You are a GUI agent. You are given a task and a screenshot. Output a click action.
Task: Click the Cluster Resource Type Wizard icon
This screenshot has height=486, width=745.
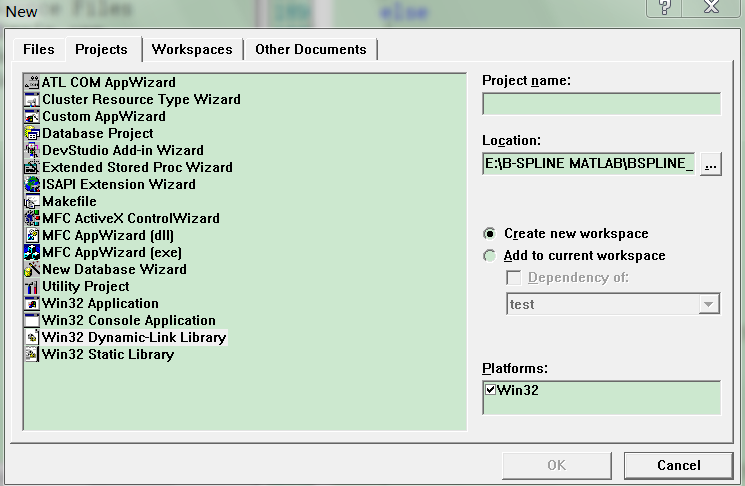(32, 99)
